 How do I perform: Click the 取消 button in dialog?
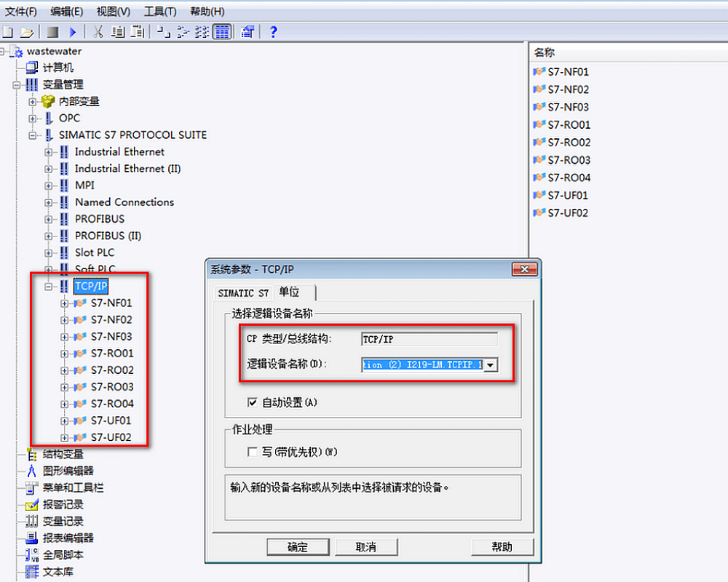click(x=366, y=547)
